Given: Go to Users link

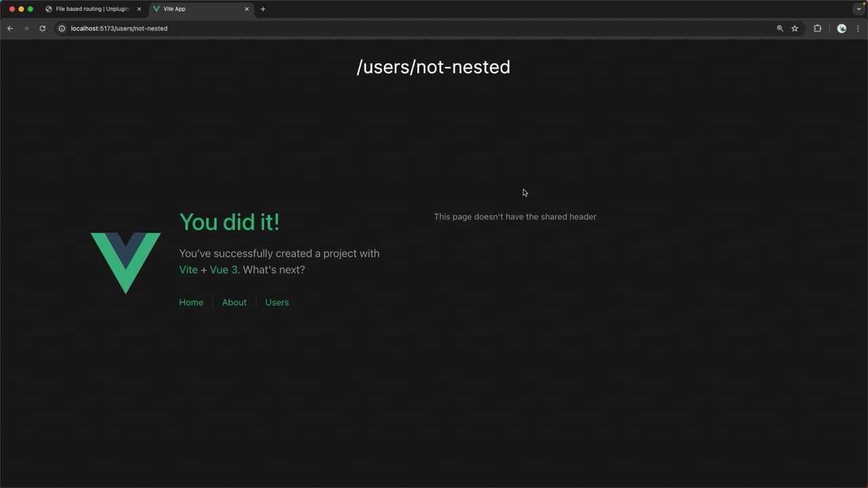Looking at the screenshot, I should tap(277, 302).
